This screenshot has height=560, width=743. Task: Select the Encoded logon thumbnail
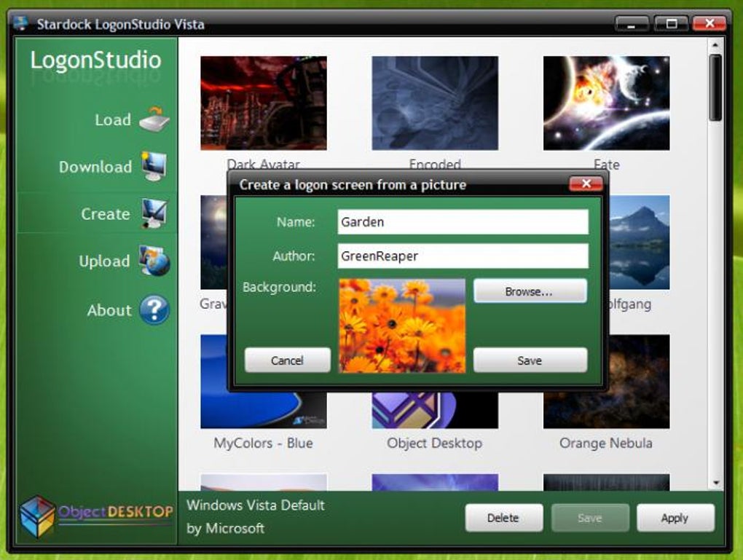[x=435, y=103]
